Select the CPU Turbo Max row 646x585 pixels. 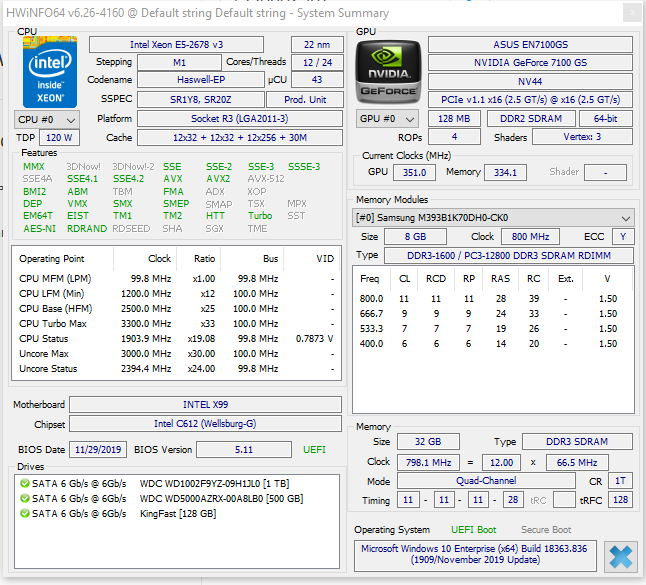tap(176, 324)
